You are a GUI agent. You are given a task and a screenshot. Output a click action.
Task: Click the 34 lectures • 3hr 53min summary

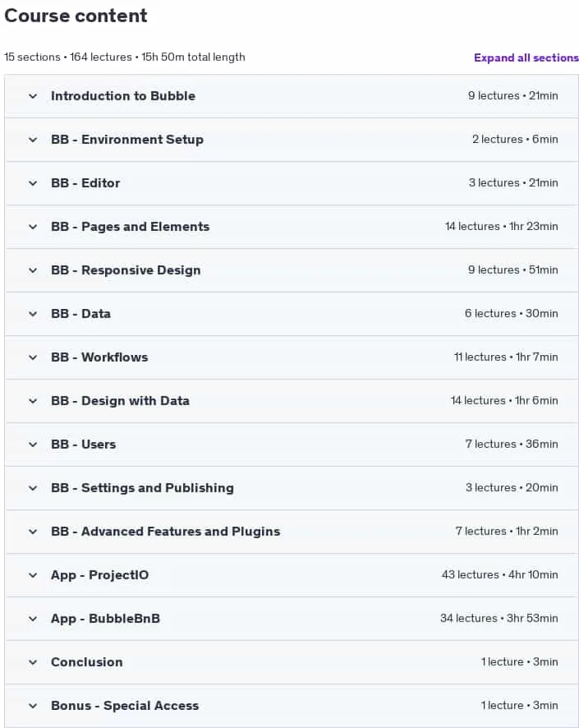[x=499, y=619]
